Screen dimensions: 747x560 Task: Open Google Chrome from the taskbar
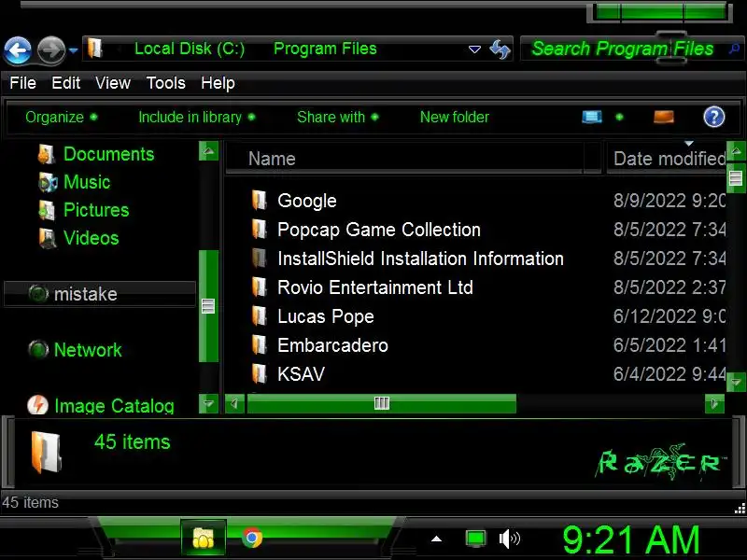point(252,539)
